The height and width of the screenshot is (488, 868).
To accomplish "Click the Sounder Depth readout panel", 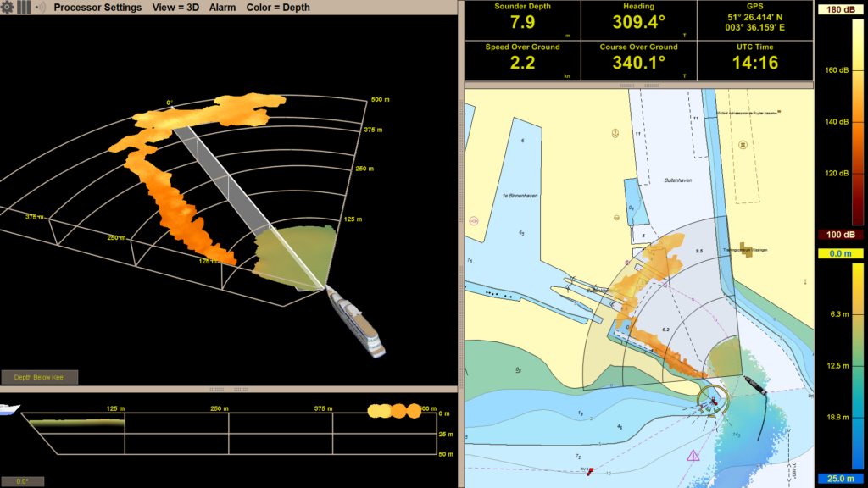I will 522,19.
